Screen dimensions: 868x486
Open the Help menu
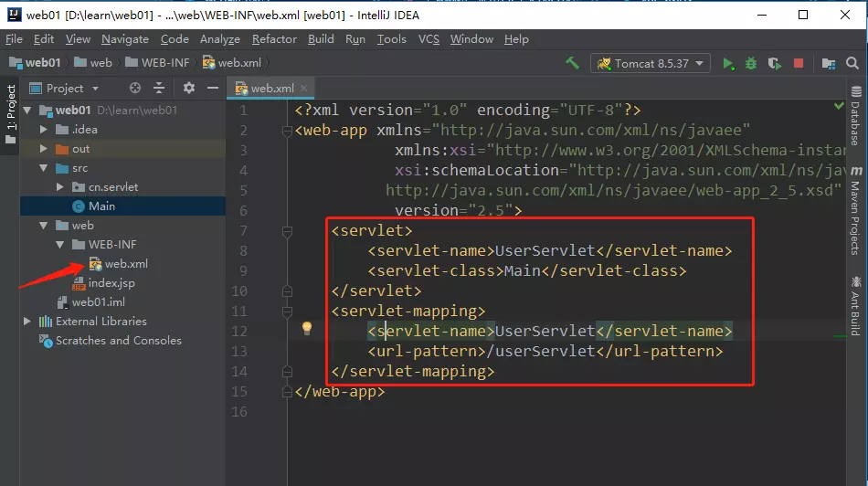click(516, 39)
